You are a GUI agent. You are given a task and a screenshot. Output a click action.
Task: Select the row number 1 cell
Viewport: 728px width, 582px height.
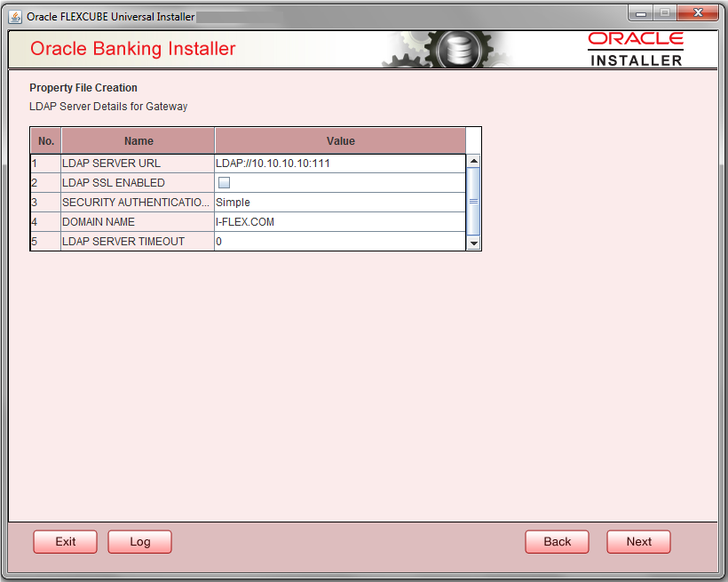[x=45, y=163]
